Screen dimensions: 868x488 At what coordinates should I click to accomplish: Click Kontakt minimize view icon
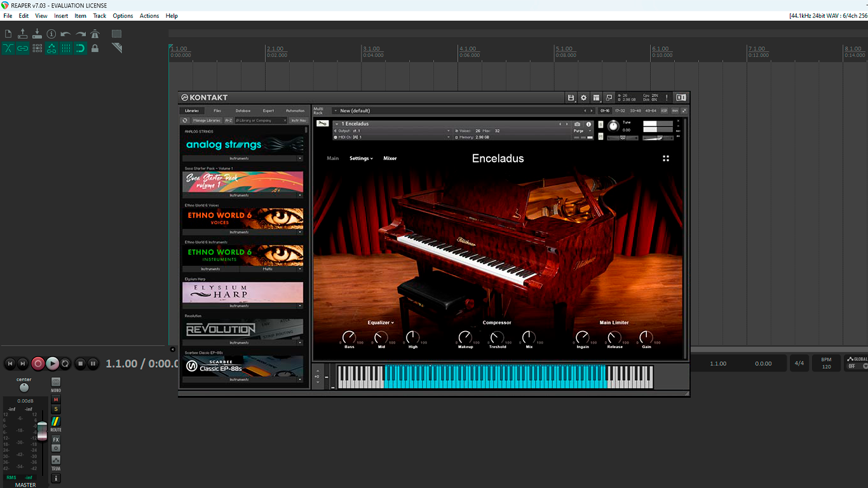pos(609,98)
